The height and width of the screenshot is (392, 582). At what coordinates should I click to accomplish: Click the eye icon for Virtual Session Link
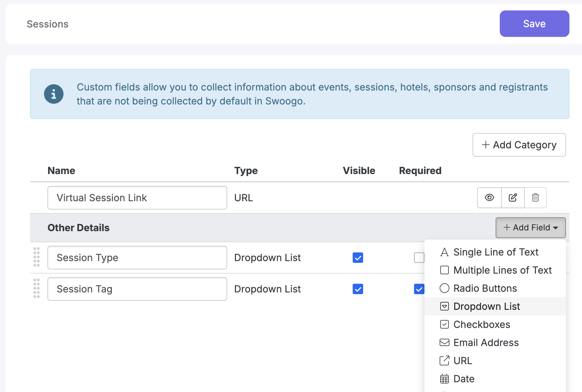(489, 198)
